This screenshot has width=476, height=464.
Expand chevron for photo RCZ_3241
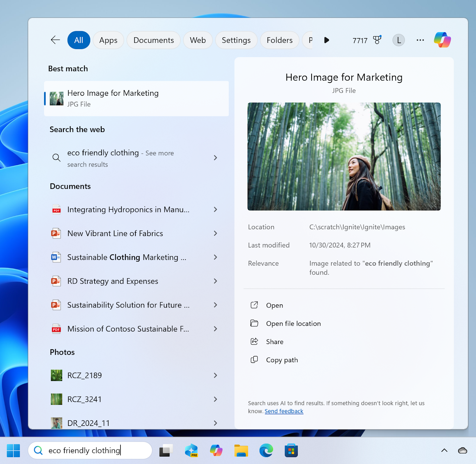[x=216, y=399]
